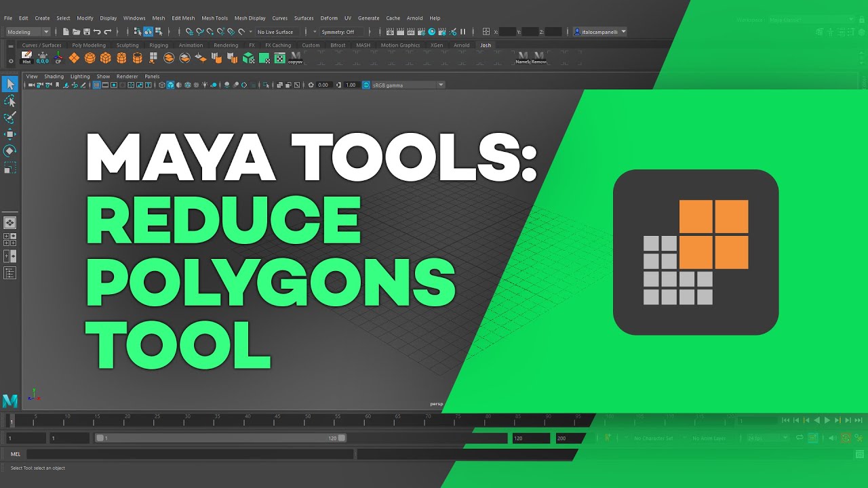
Task: Click the Go to start of range button
Action: 786,420
